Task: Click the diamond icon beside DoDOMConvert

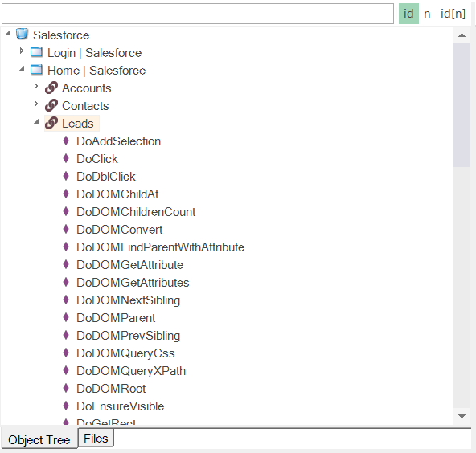Action: [66, 229]
